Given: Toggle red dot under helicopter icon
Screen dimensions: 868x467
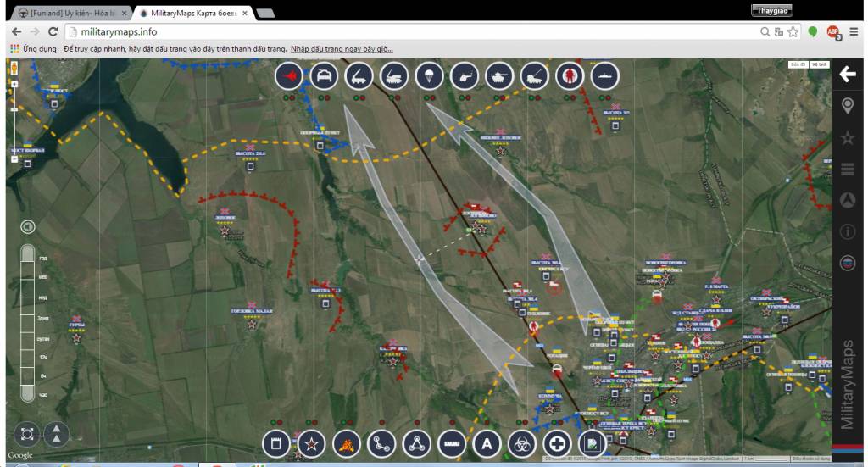Looking at the screenshot, I should point(468,98).
